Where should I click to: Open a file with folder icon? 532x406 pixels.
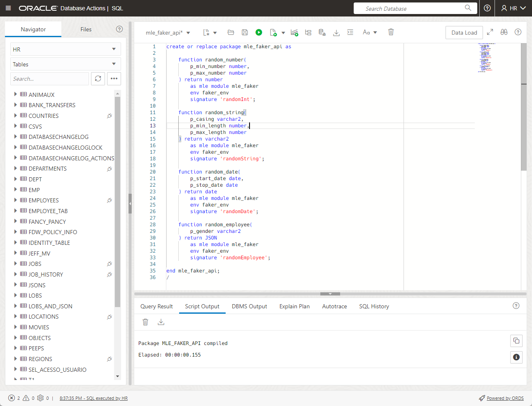tap(231, 33)
